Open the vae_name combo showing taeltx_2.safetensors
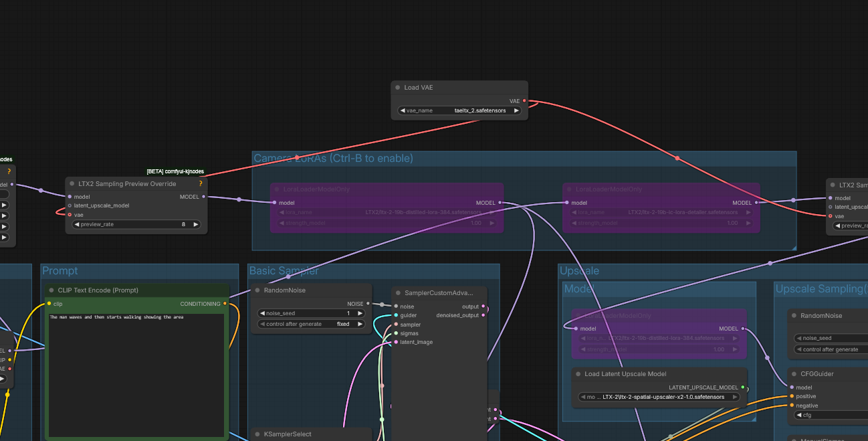The width and height of the screenshot is (868, 441). coord(459,110)
